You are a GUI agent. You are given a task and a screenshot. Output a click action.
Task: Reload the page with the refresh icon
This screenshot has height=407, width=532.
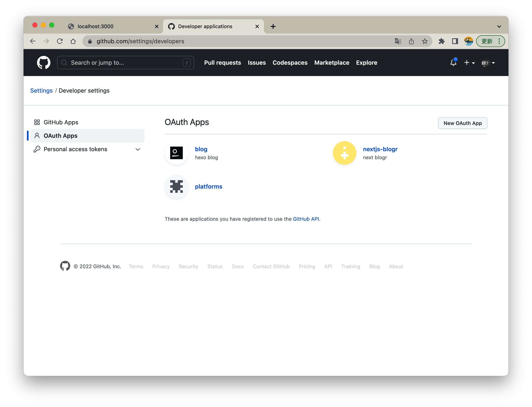pyautogui.click(x=60, y=41)
